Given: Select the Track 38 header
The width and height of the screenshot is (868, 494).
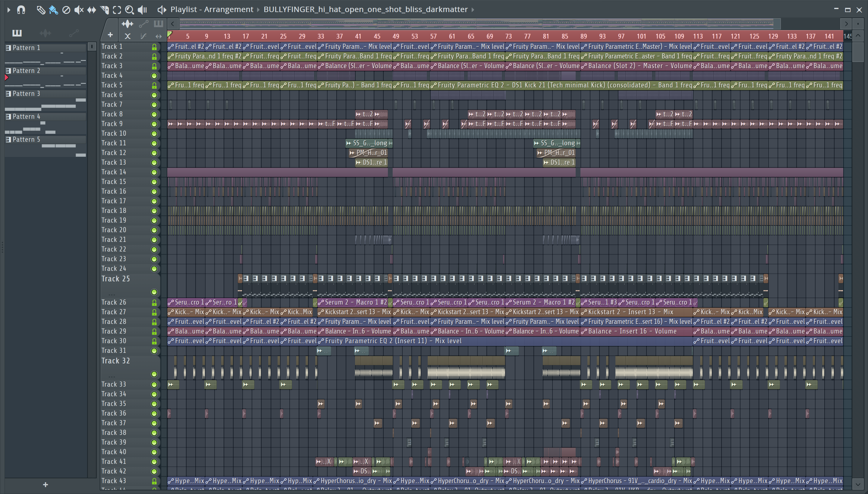Looking at the screenshot, I should coord(131,432).
